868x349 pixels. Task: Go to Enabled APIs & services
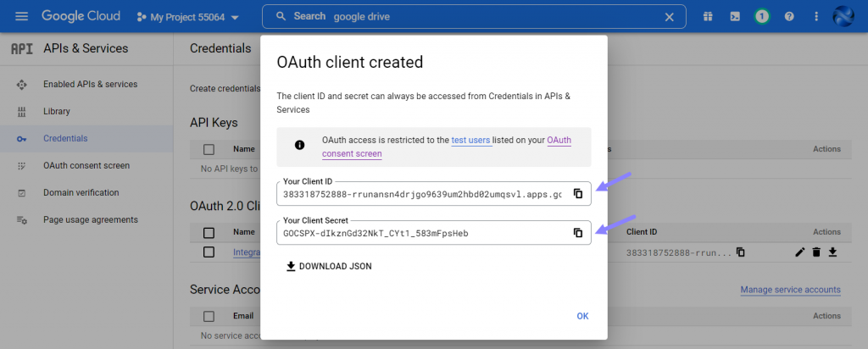pyautogui.click(x=90, y=84)
